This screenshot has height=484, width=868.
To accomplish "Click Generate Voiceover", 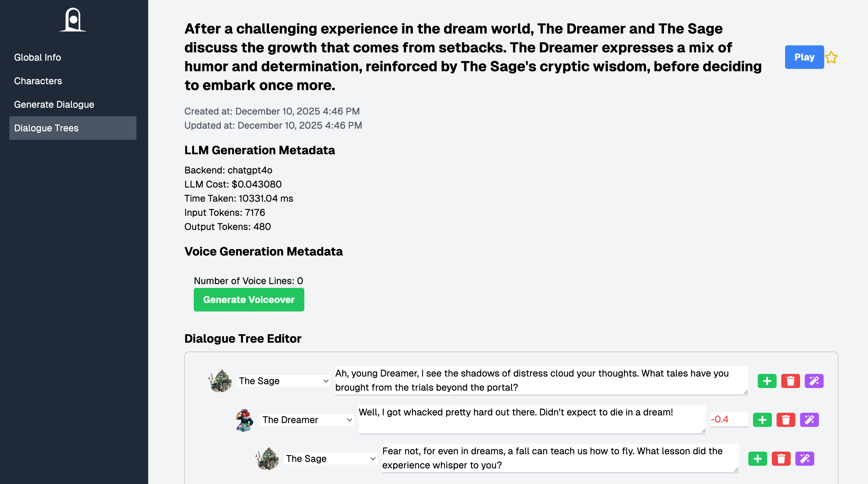I will [x=249, y=299].
